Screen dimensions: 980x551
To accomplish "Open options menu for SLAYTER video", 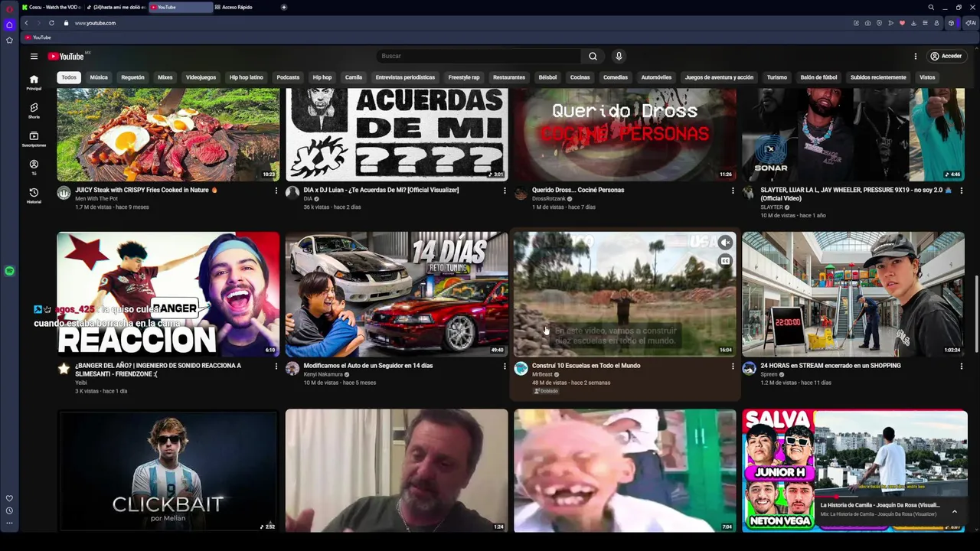I will 962,191.
